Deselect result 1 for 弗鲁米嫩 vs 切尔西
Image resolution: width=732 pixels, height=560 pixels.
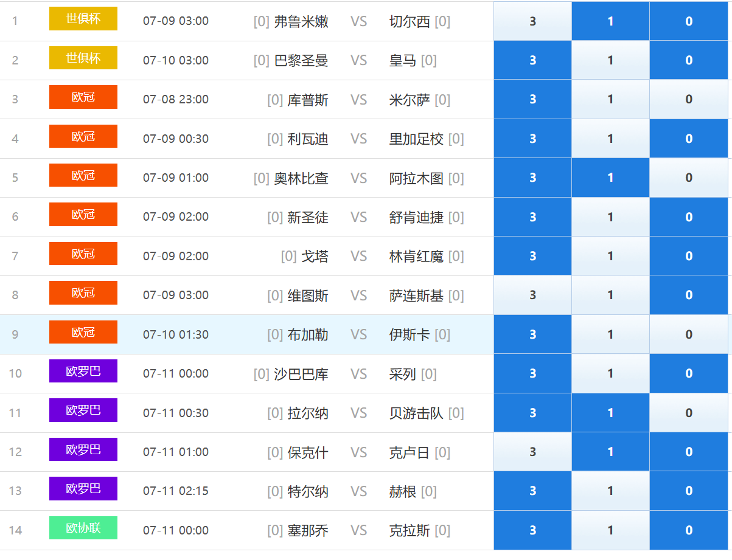610,21
